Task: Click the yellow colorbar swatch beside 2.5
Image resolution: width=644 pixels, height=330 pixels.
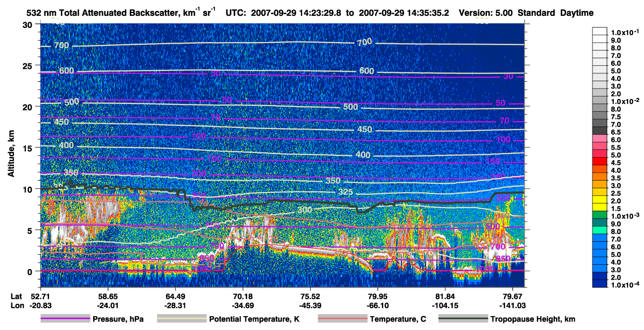Action: click(600, 192)
